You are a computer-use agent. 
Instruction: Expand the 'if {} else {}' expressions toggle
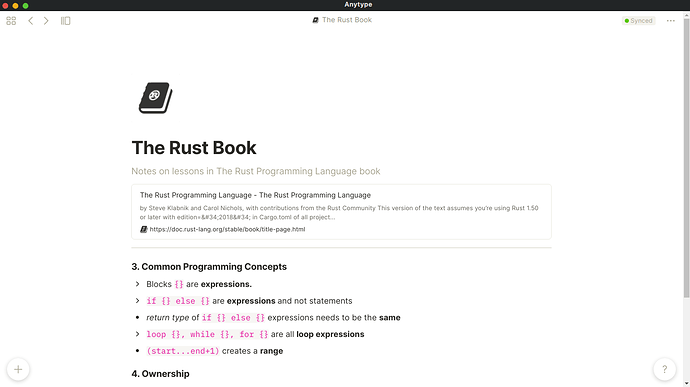[137, 301]
